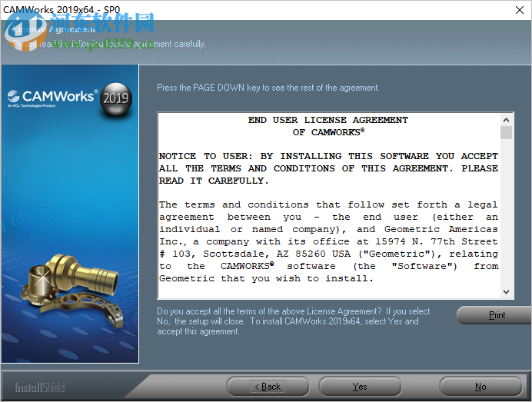The width and height of the screenshot is (532, 402).
Task: Click the CAMWorks 2019 logo badge
Action: (x=115, y=98)
